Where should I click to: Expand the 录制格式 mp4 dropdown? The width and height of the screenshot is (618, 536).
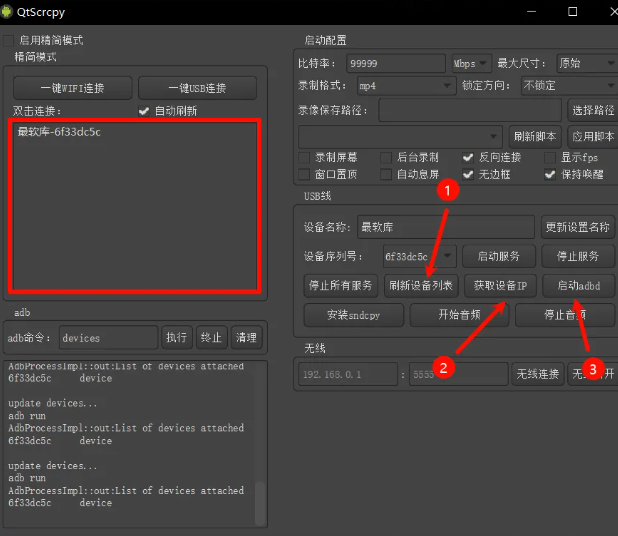click(x=404, y=86)
